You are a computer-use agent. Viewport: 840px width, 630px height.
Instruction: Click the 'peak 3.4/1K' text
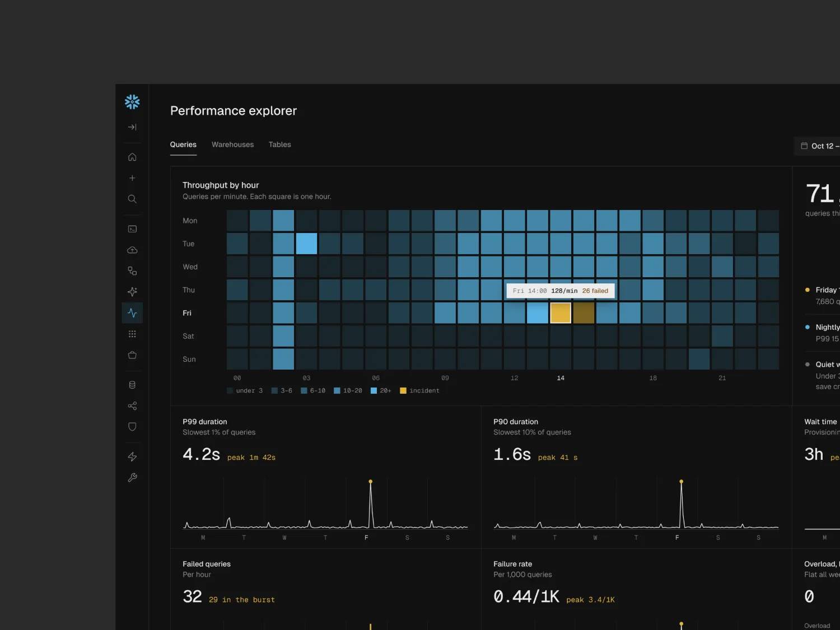[590, 600]
